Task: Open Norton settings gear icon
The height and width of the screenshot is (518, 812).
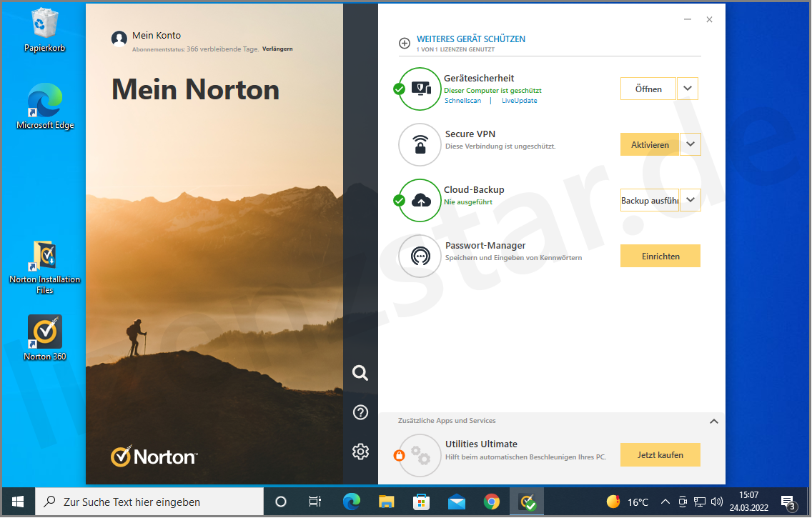Action: pyautogui.click(x=360, y=452)
